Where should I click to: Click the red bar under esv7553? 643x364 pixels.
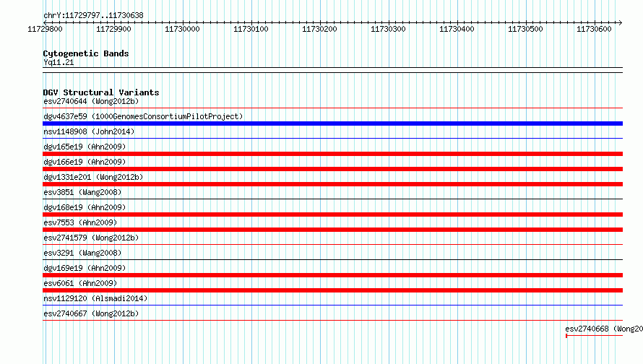[332, 230]
